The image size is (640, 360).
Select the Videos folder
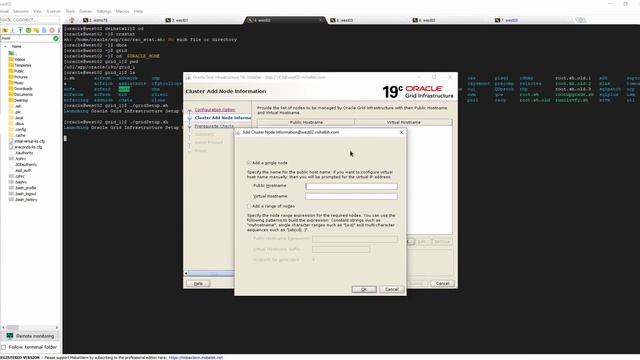(x=17, y=60)
